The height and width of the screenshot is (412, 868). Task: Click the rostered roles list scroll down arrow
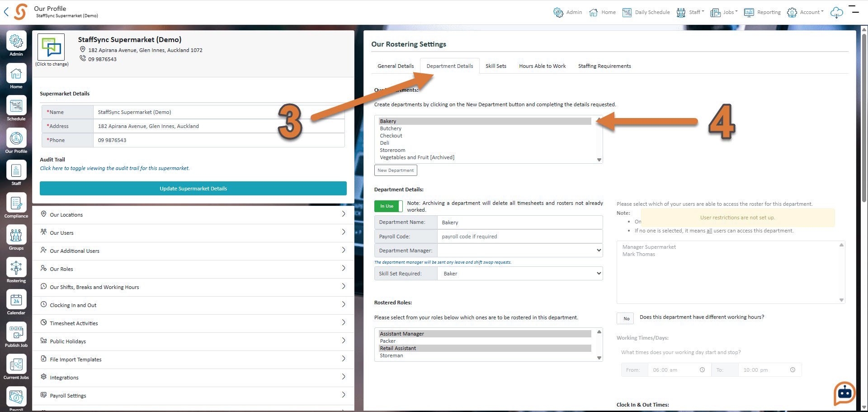(599, 358)
